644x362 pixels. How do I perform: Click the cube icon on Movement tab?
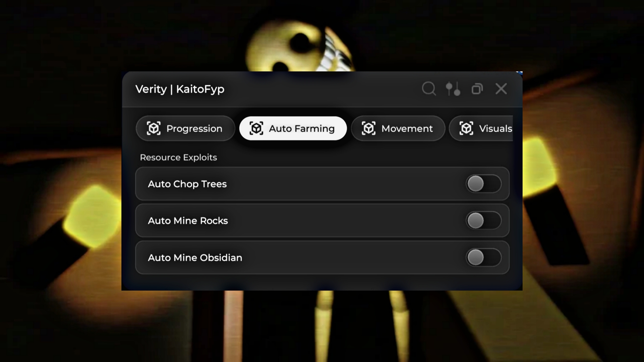[x=369, y=128]
